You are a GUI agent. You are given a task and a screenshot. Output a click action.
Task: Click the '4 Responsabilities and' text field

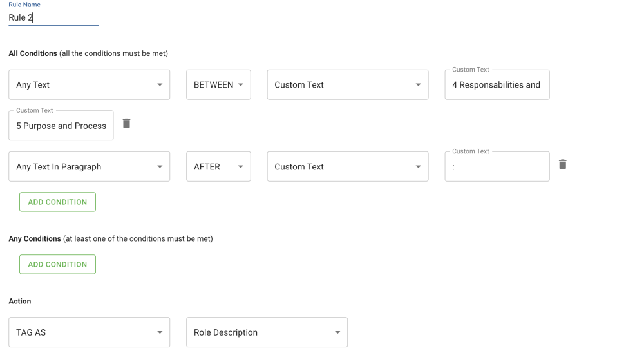[x=497, y=85]
